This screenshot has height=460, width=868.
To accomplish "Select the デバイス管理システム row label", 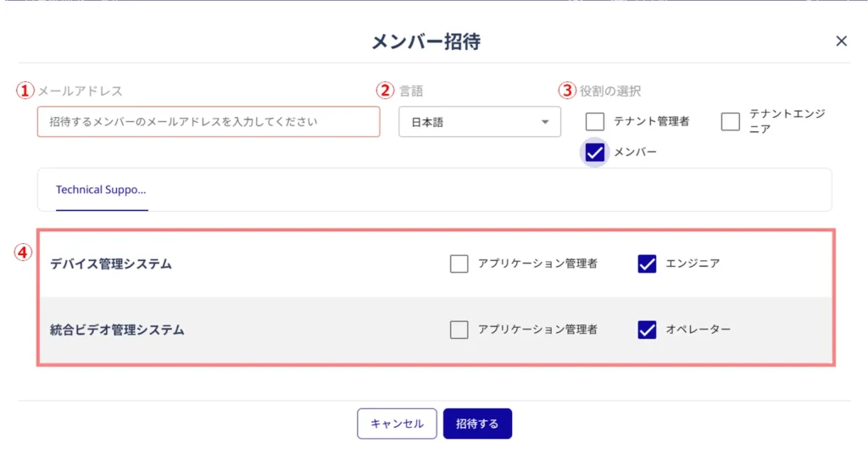I will (x=111, y=263).
